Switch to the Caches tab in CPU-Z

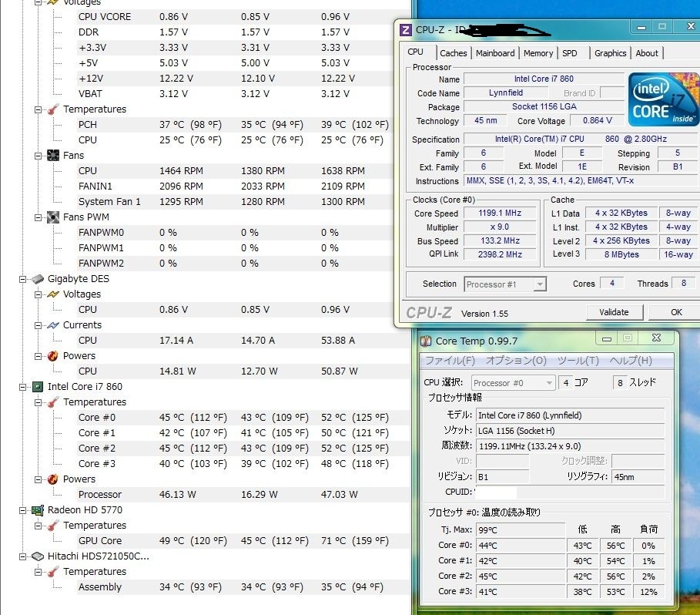pos(453,53)
